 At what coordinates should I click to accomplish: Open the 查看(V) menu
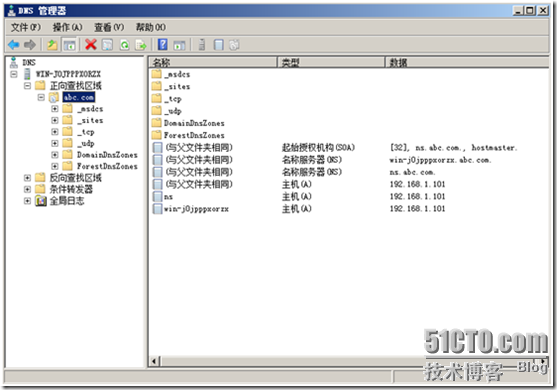click(x=109, y=27)
